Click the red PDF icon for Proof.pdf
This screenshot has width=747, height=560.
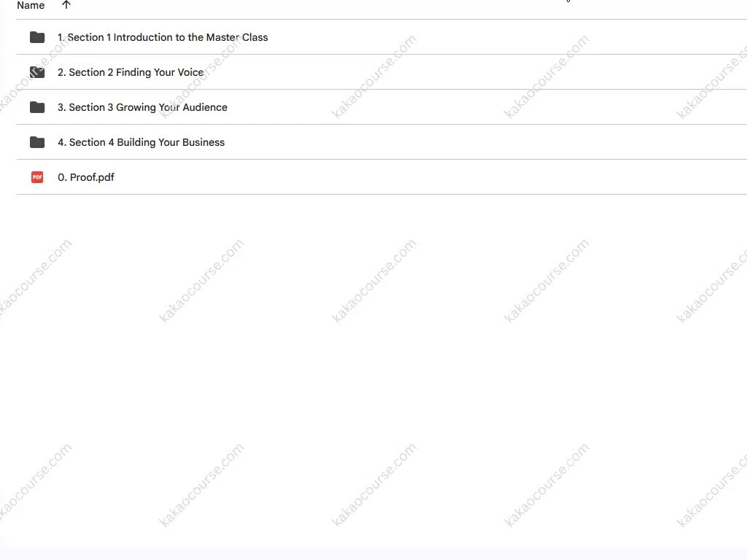pyautogui.click(x=37, y=177)
